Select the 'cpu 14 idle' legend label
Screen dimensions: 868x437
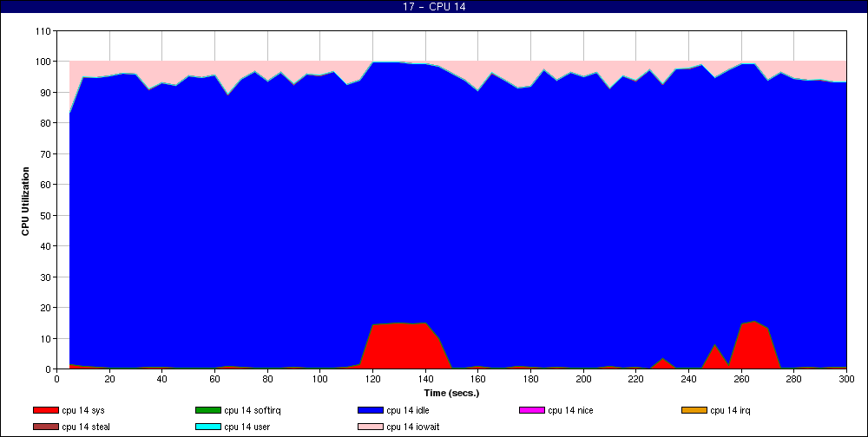tap(408, 410)
